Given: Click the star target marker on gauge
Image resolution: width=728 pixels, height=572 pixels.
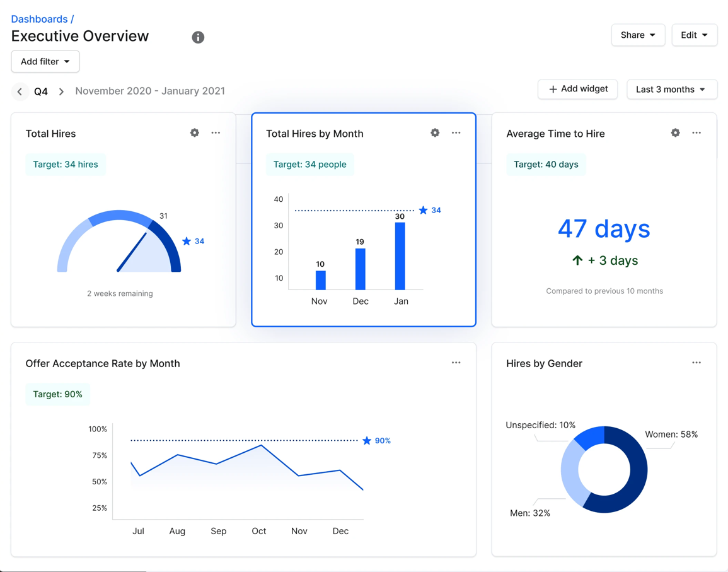Looking at the screenshot, I should pos(187,241).
